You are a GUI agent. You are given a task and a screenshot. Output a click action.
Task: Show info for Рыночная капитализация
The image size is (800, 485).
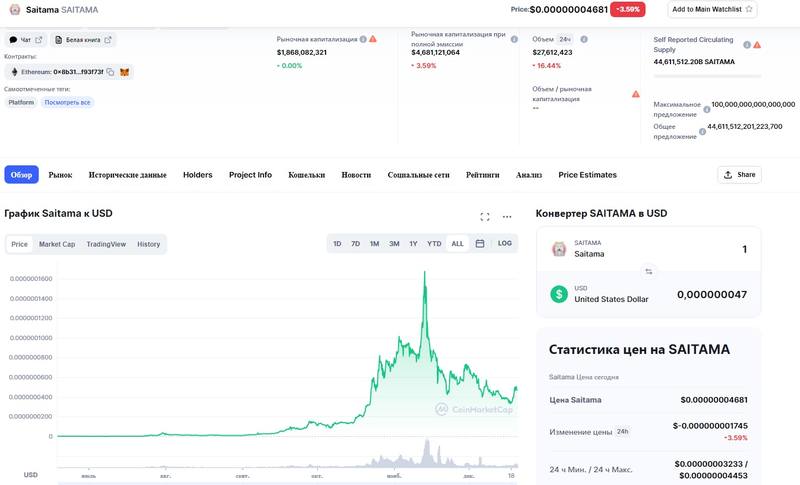click(x=363, y=39)
